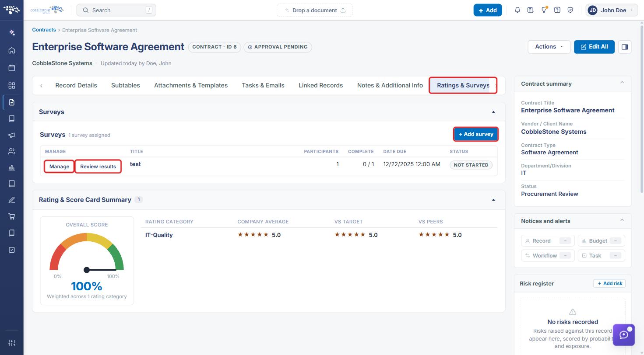The width and height of the screenshot is (644, 355).
Task: Click Manage for the test survey
Action: coord(59,167)
